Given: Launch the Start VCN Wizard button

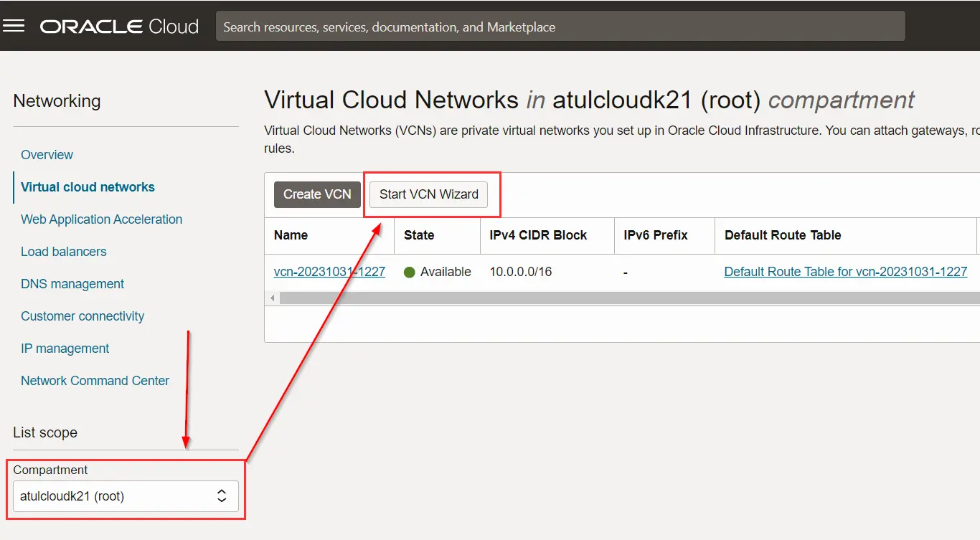Looking at the screenshot, I should [428, 194].
